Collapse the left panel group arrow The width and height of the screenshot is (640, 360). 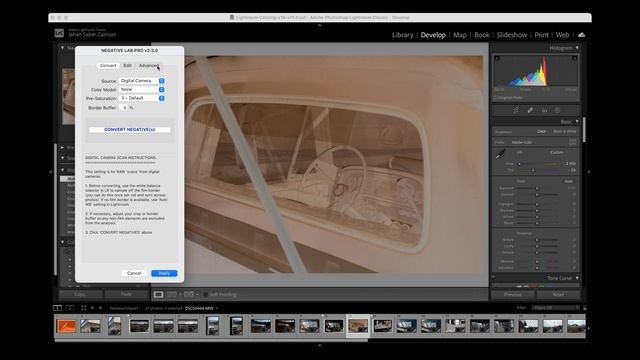point(51,172)
